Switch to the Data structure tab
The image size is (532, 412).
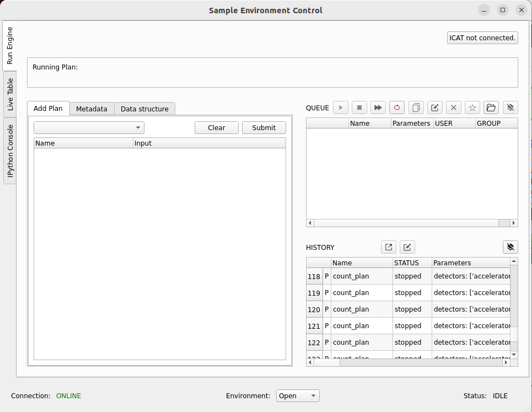pos(144,109)
